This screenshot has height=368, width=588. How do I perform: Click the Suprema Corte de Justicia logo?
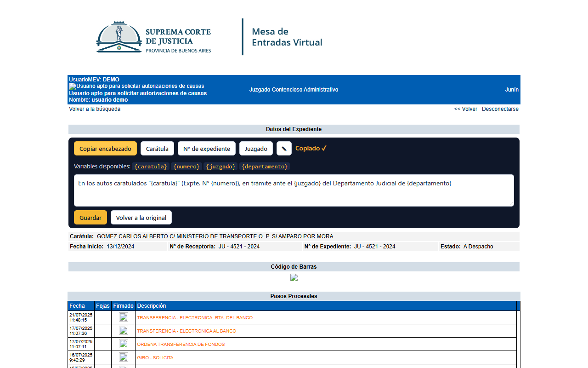point(153,37)
